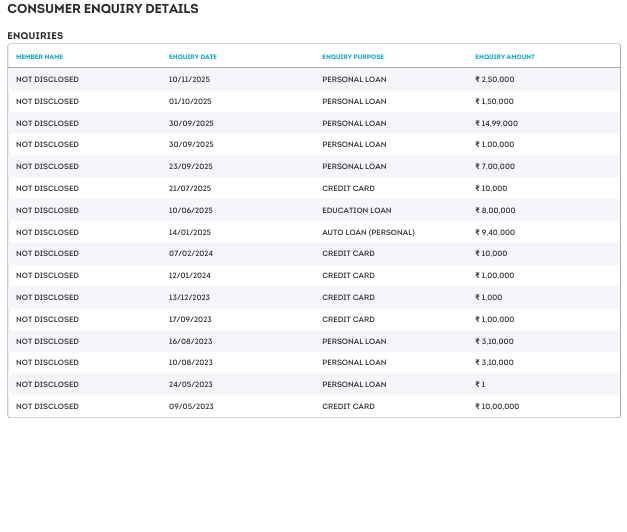The height and width of the screenshot is (532, 627).
Task: Click the 21/07/2025 enquiry date
Action: point(190,188)
